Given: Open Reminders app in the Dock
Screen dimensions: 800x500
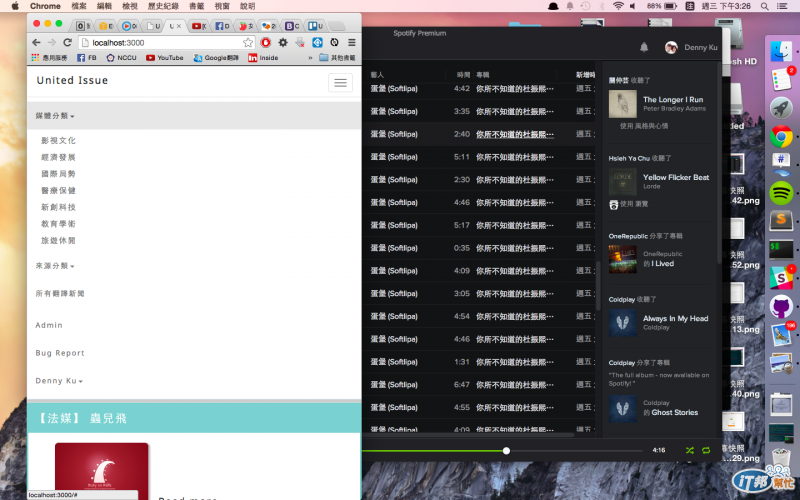Looking at the screenshot, I should point(781,80).
